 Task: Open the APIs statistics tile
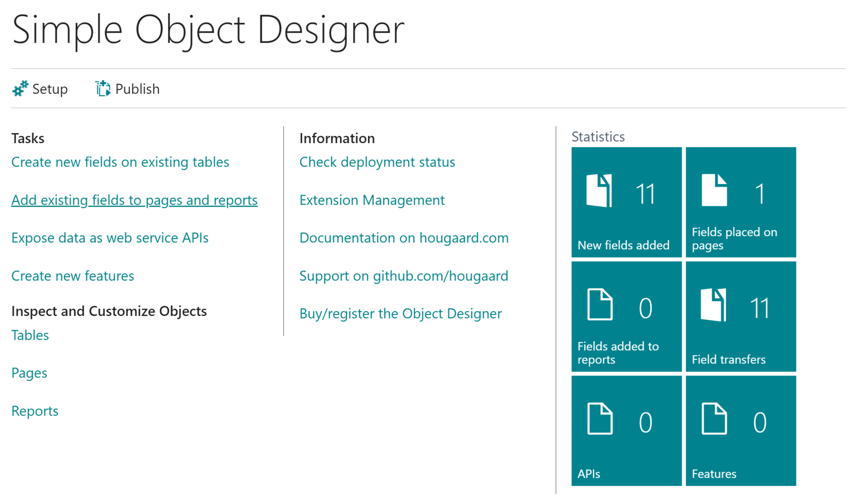tap(626, 430)
